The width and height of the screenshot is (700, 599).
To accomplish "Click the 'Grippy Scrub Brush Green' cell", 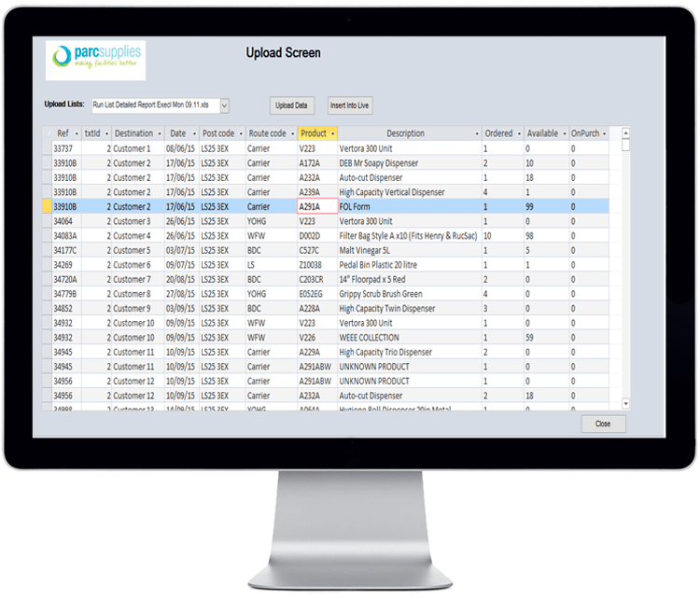I will click(410, 294).
